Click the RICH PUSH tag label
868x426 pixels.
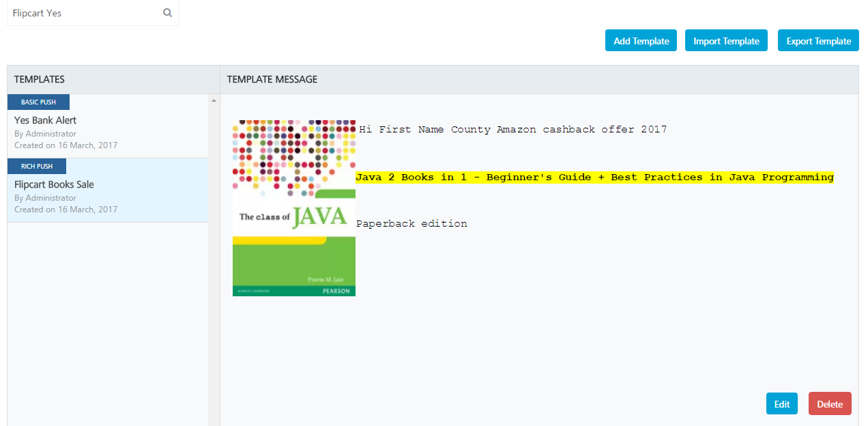(x=37, y=167)
